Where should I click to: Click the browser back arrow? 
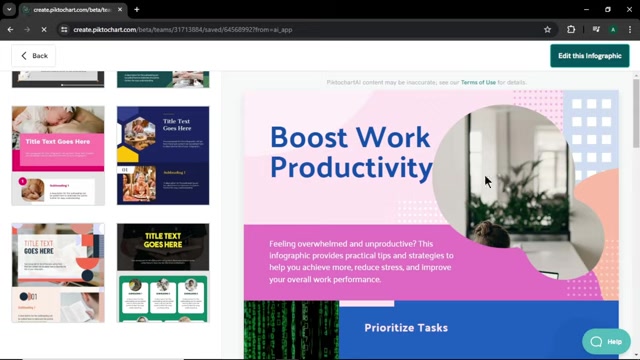pos(10,30)
